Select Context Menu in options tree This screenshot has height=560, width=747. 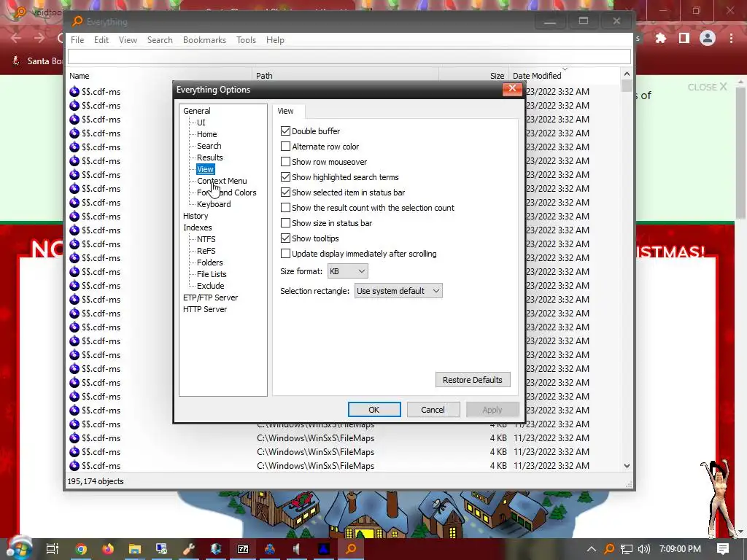[x=222, y=181]
